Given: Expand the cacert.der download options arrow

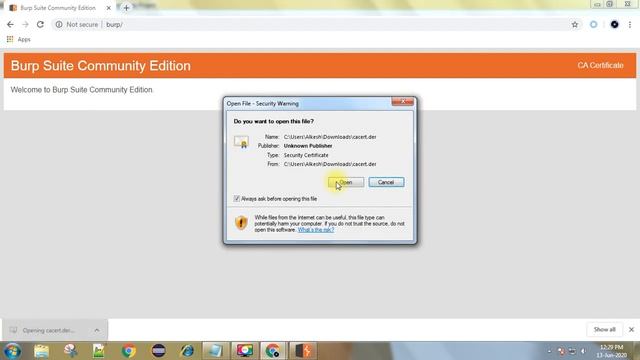Looking at the screenshot, I should point(97,330).
